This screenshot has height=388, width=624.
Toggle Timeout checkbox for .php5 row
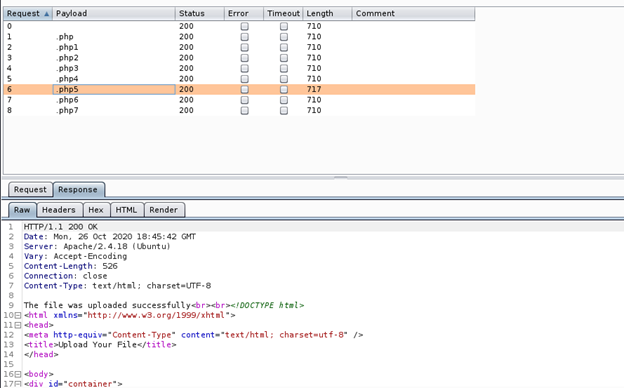point(284,90)
